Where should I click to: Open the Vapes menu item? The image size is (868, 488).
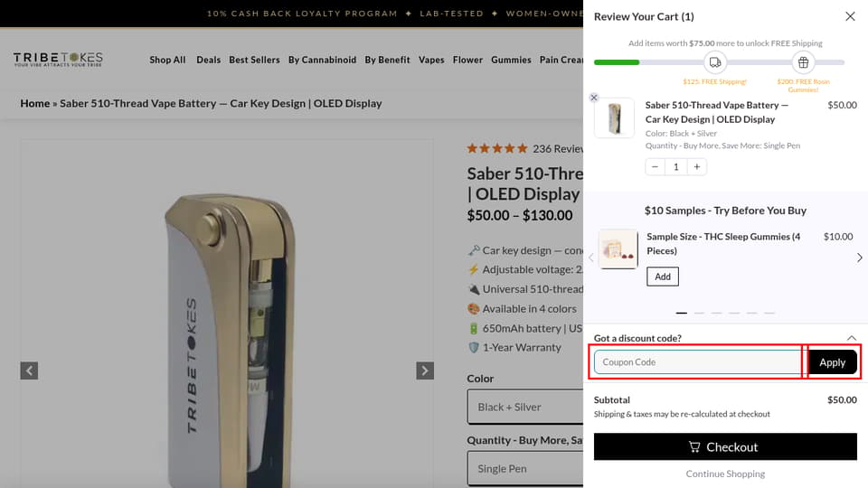click(x=431, y=60)
